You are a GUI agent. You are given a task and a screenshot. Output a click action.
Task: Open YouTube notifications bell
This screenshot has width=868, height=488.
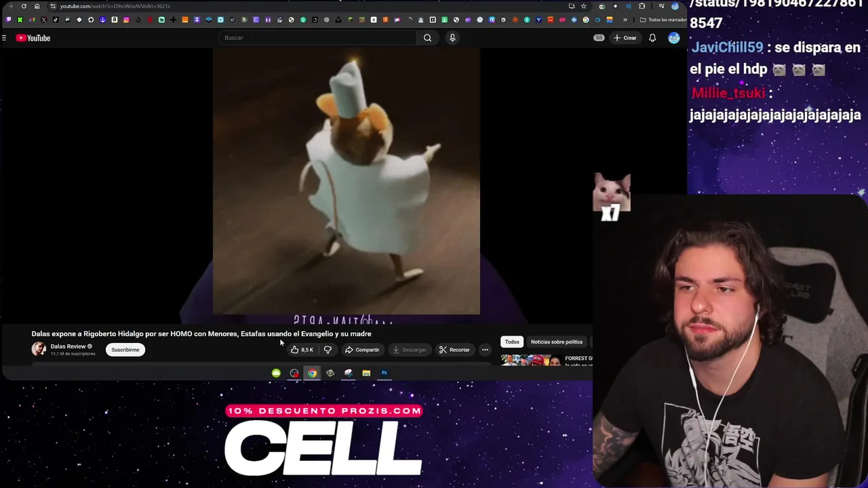pos(652,38)
